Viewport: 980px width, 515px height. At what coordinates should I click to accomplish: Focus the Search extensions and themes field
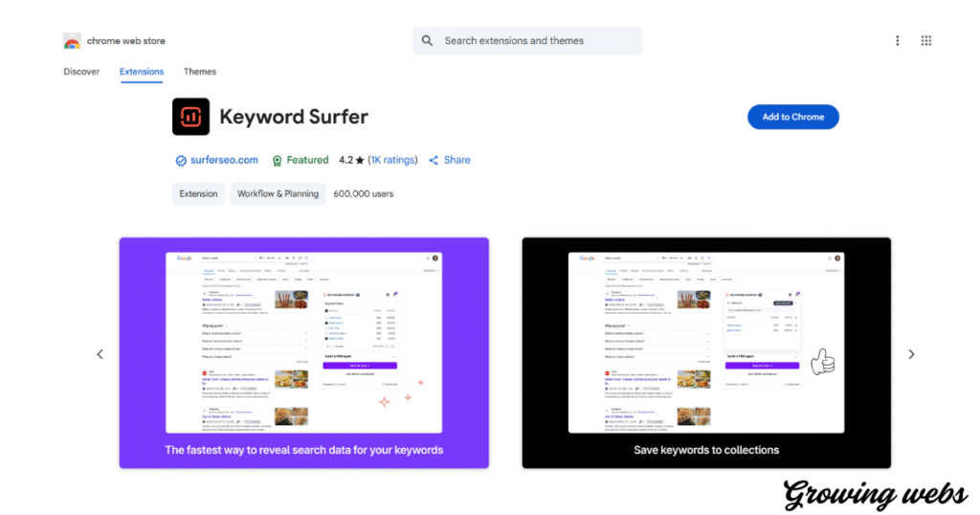click(527, 40)
